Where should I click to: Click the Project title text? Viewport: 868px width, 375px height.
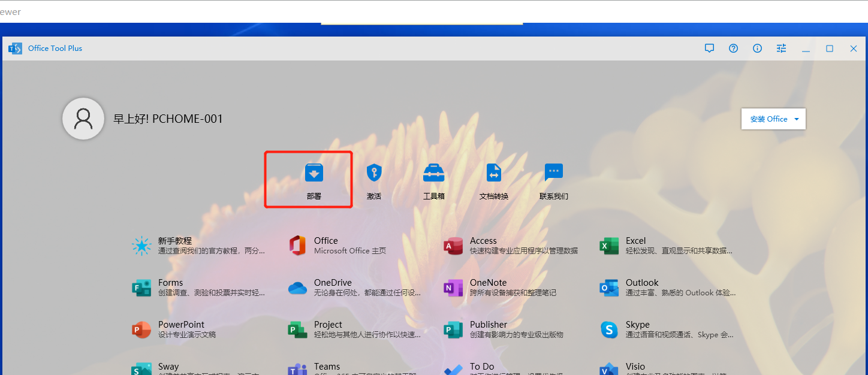point(328,325)
